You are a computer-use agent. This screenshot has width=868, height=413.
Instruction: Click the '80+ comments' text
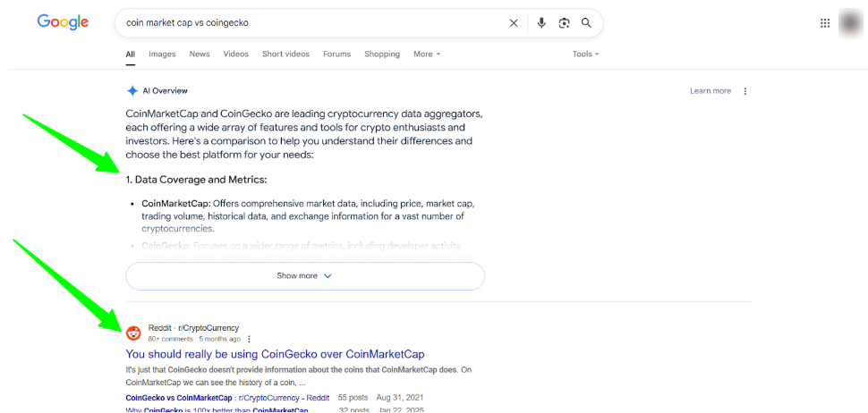point(171,339)
